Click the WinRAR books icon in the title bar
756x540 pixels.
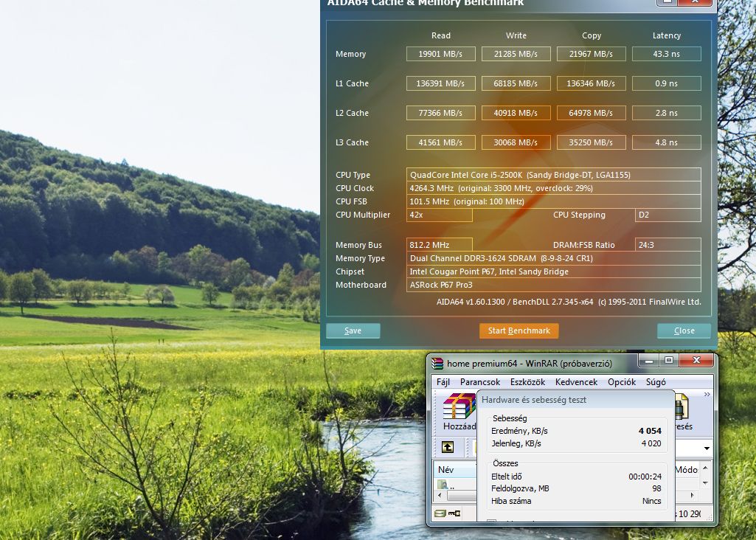point(437,363)
